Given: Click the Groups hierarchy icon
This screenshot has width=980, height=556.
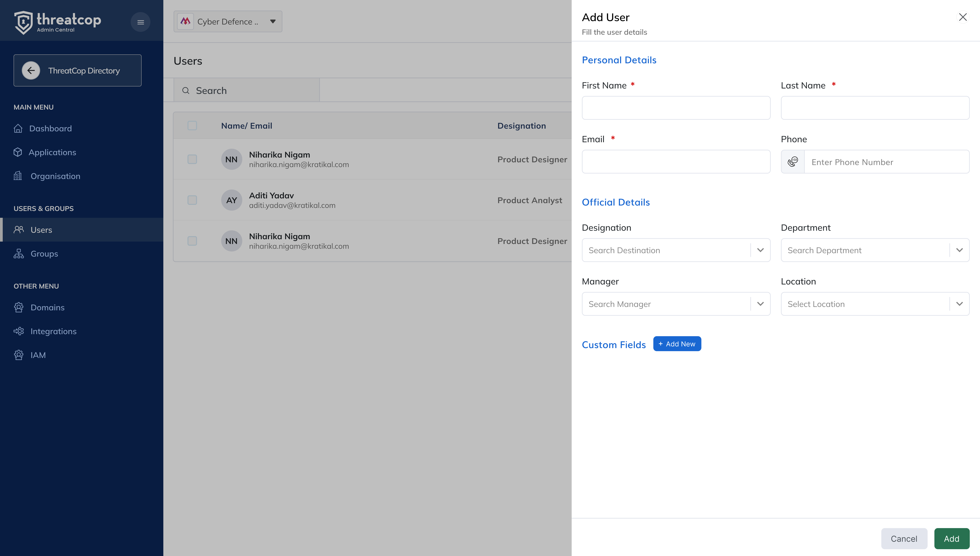Looking at the screenshot, I should 19,254.
